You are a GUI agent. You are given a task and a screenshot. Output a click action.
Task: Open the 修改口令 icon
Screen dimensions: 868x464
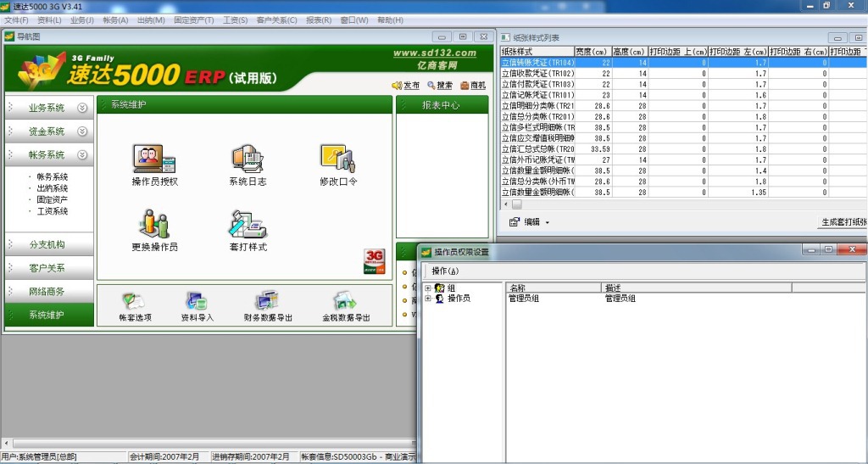tap(337, 159)
